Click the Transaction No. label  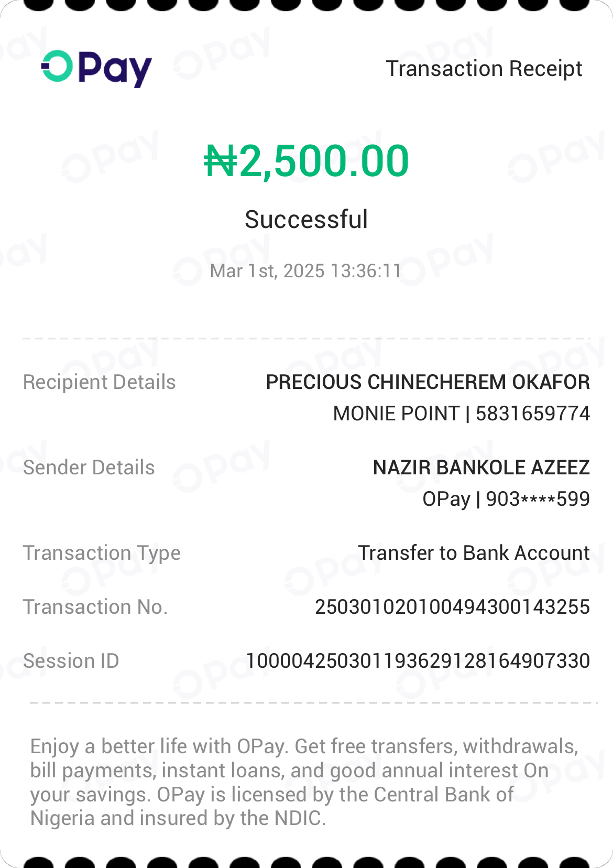click(x=95, y=607)
